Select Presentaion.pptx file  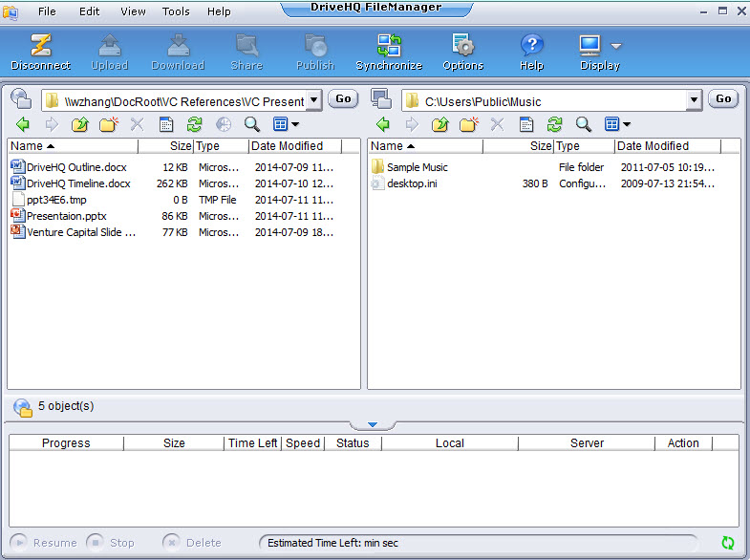pyautogui.click(x=67, y=216)
